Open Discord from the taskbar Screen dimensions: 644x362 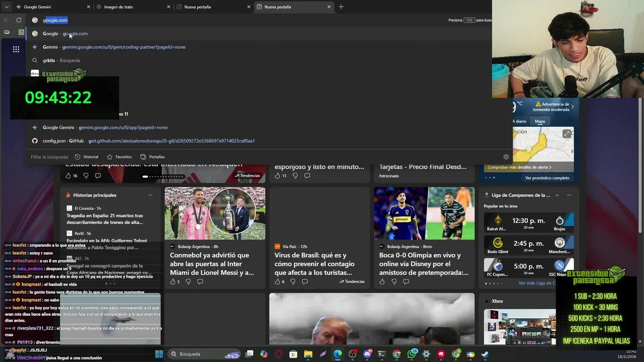[367, 354]
